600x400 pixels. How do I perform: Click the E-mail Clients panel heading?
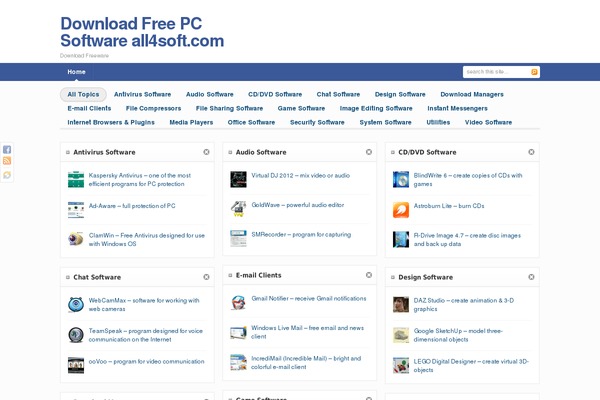click(x=258, y=275)
